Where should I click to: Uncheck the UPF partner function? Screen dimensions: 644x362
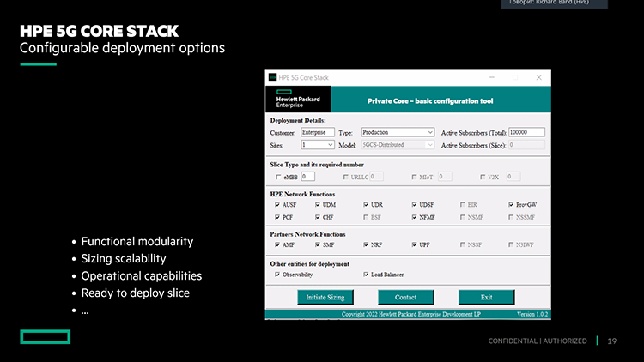point(414,244)
